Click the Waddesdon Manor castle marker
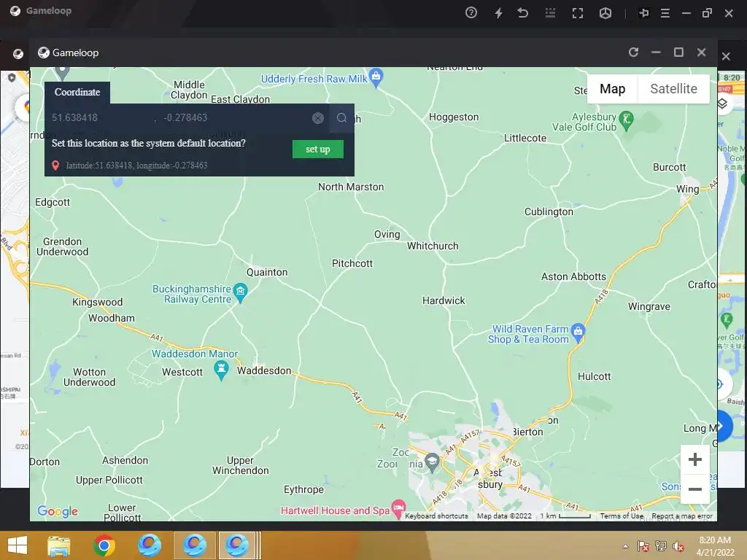The height and width of the screenshot is (560, 747). coord(221,370)
